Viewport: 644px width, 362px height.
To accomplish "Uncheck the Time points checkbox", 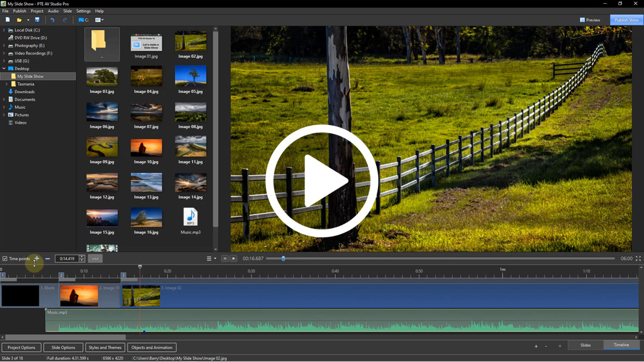I will (5, 258).
